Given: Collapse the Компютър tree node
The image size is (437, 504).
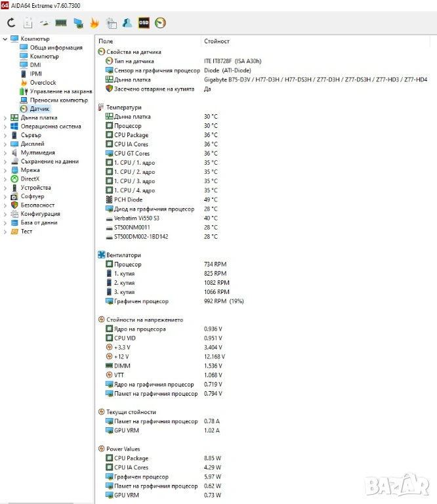Looking at the screenshot, I should 5,39.
